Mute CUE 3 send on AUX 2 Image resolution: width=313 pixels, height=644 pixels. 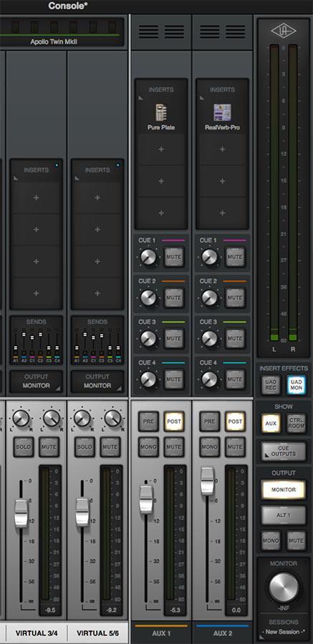235,338
